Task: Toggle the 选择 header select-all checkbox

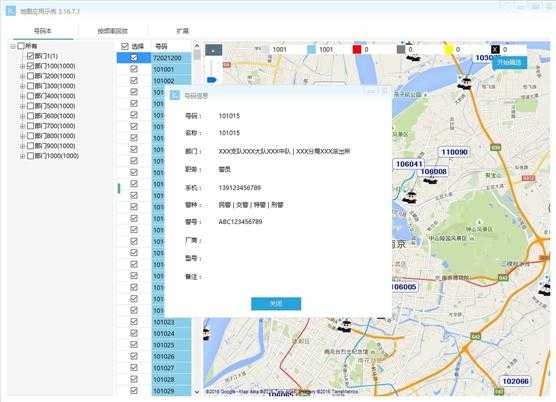Action: (125, 46)
